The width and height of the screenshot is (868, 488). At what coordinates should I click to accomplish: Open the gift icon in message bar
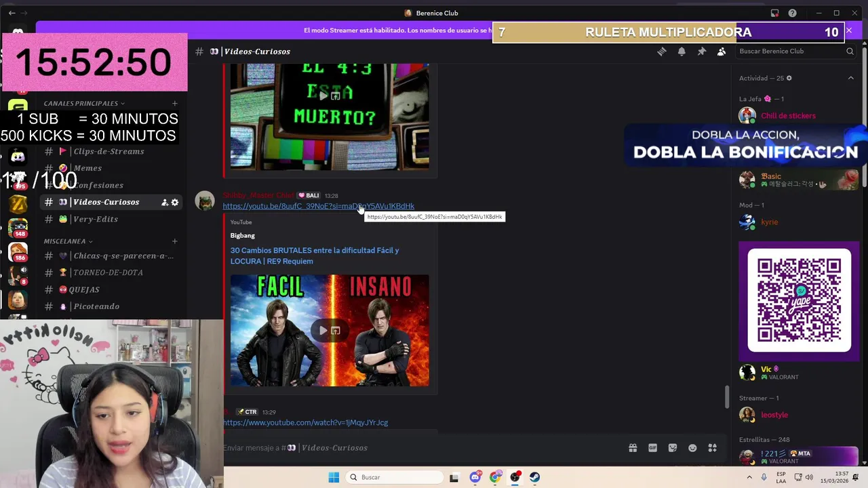(633, 448)
